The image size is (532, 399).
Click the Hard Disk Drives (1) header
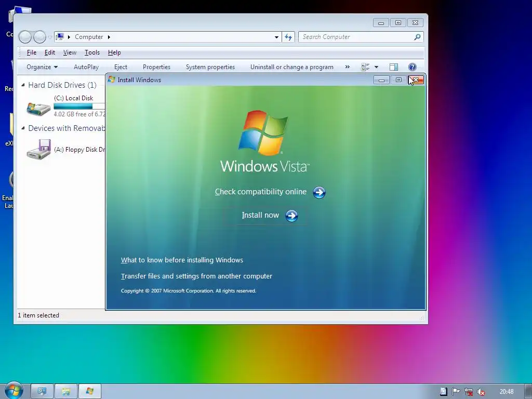point(62,85)
